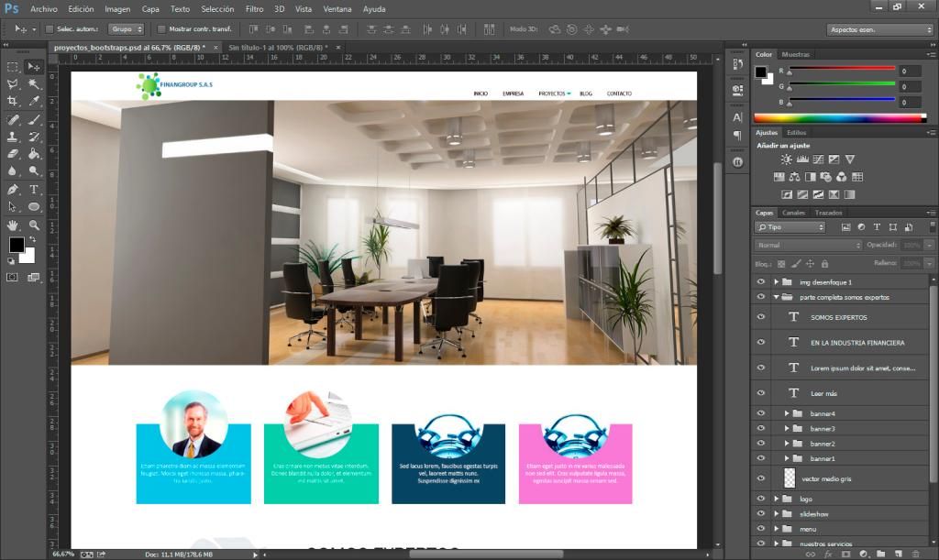This screenshot has height=560, width=939.
Task: Open the Normal blend mode dropdown
Action: pyautogui.click(x=808, y=246)
